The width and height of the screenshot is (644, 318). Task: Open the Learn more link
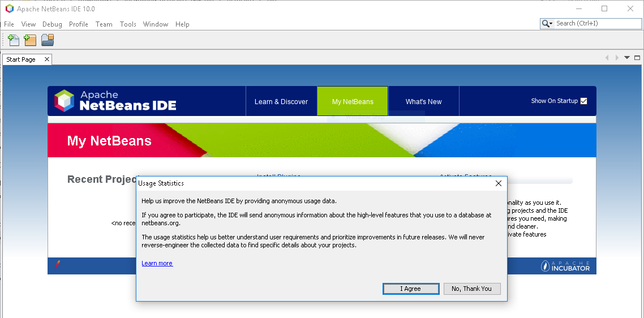click(x=157, y=263)
